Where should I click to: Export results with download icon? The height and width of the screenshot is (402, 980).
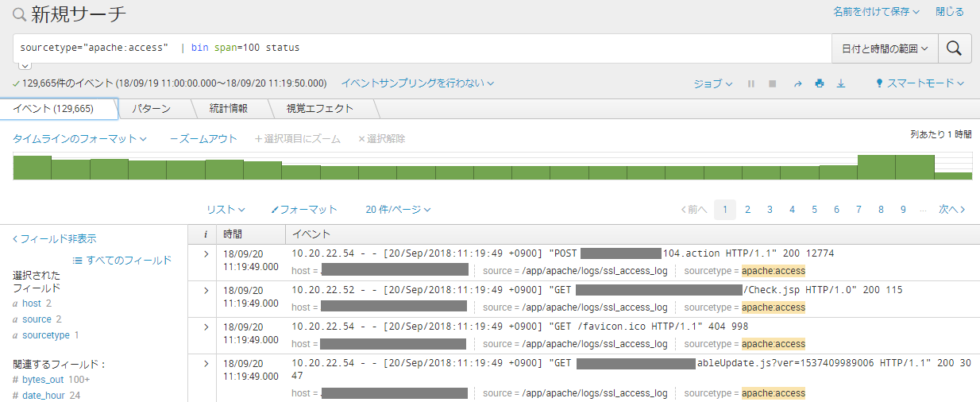point(841,83)
